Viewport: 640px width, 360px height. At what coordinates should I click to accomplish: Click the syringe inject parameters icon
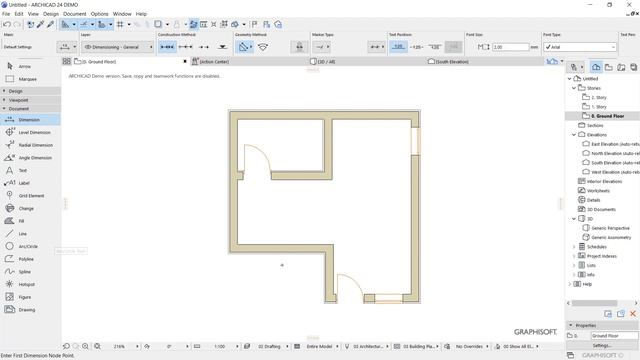[x=50, y=24]
